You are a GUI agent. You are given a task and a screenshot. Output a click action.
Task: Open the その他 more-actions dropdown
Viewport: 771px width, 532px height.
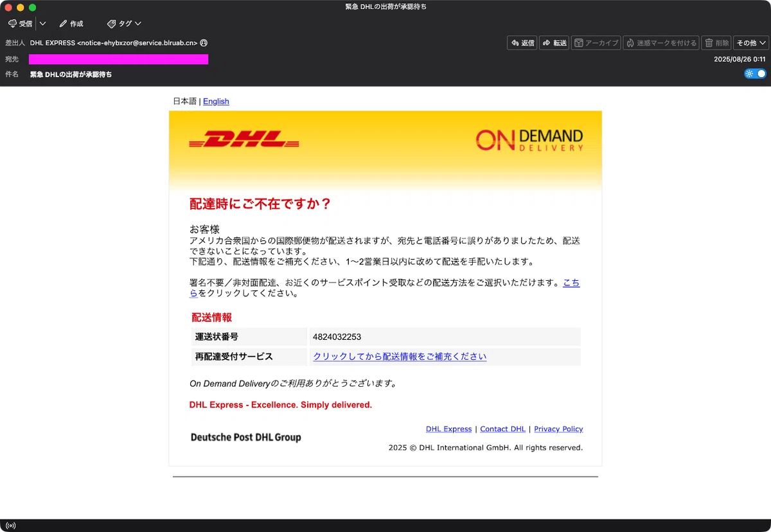[751, 43]
